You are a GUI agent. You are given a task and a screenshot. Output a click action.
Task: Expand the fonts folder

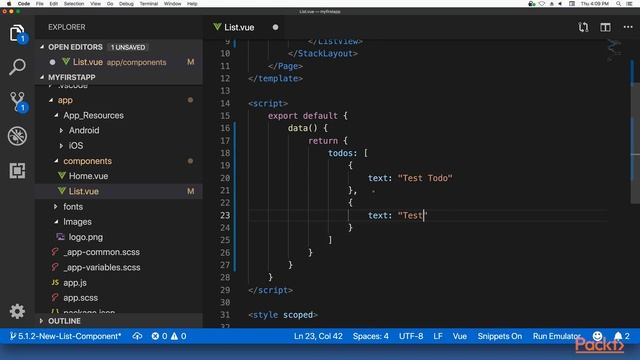point(56,207)
